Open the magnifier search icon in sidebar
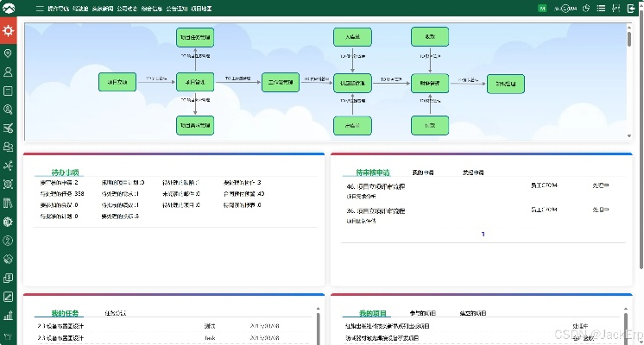Image resolution: width=644 pixels, height=345 pixels. tap(8, 110)
